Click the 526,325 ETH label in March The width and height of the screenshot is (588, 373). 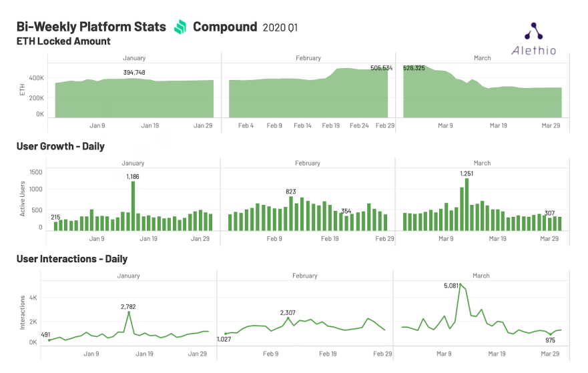click(x=414, y=68)
